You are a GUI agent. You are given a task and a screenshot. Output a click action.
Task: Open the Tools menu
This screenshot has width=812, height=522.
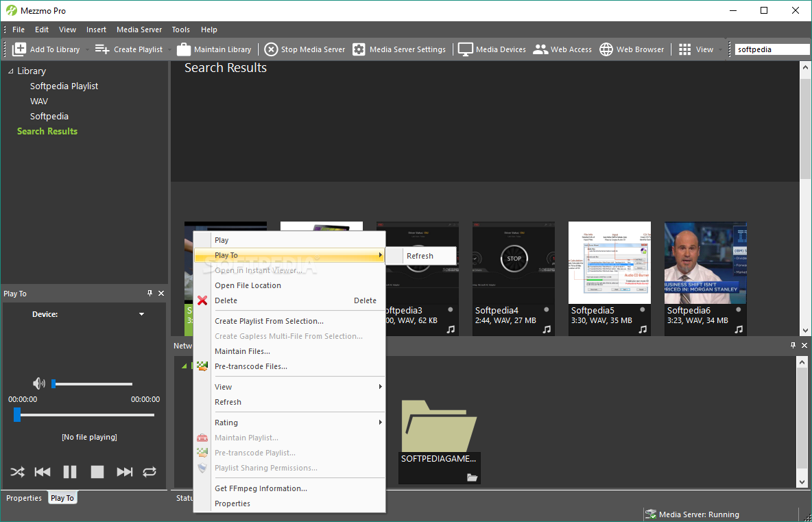181,29
